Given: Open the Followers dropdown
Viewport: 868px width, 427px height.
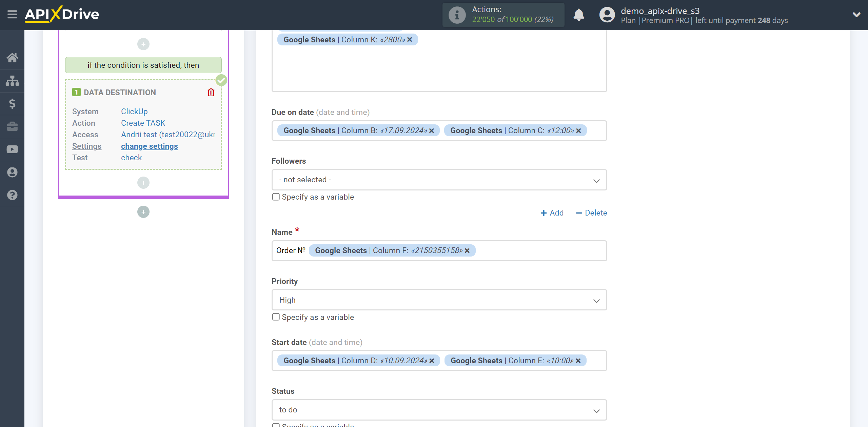Looking at the screenshot, I should point(439,180).
